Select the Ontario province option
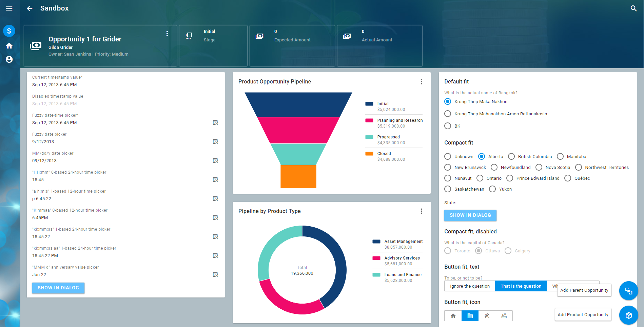 coord(480,178)
